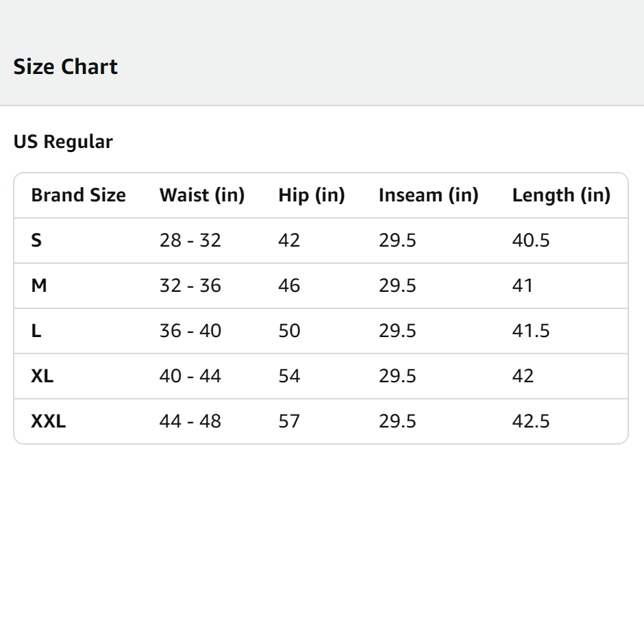The image size is (644, 644).
Task: Select the XL size row label
Action: click(x=42, y=376)
